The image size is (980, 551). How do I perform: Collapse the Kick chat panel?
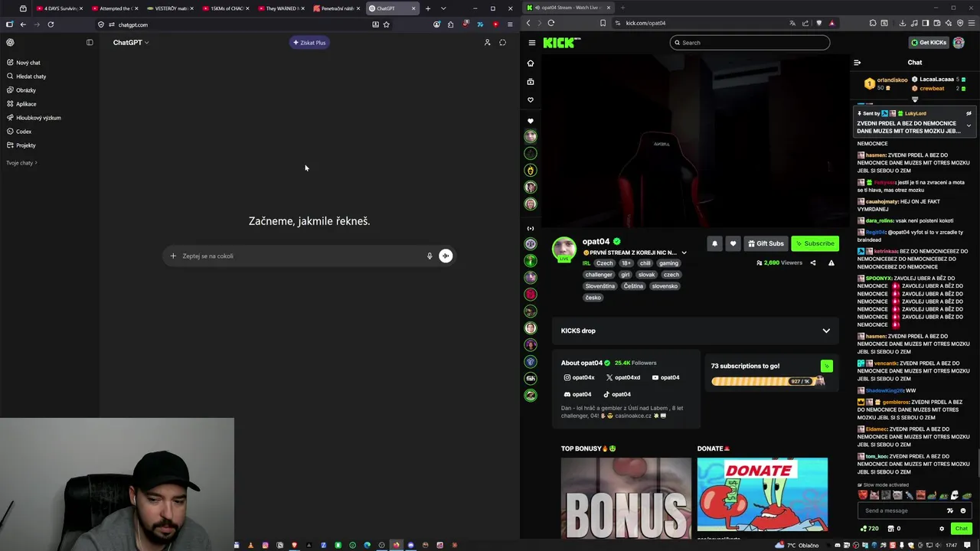click(857, 63)
